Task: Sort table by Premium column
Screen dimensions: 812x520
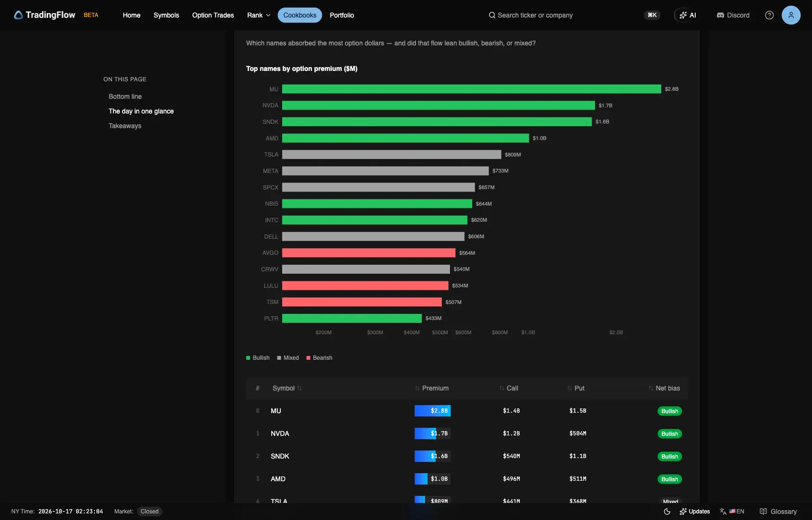Action: click(x=432, y=388)
